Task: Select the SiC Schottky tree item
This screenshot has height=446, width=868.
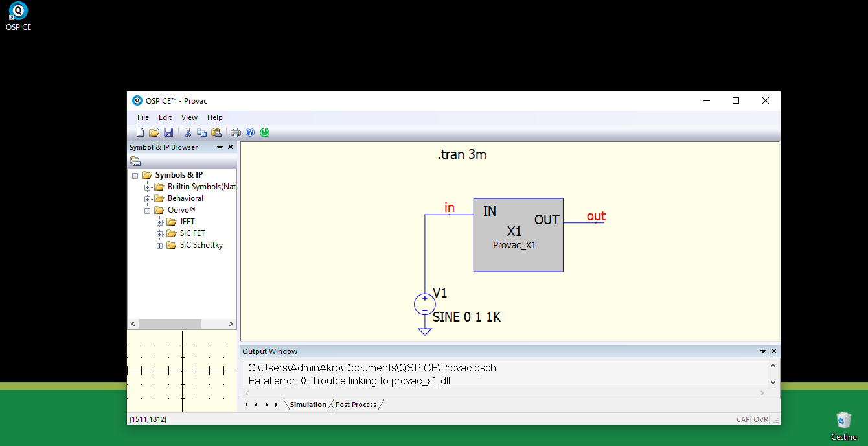Action: (x=201, y=245)
